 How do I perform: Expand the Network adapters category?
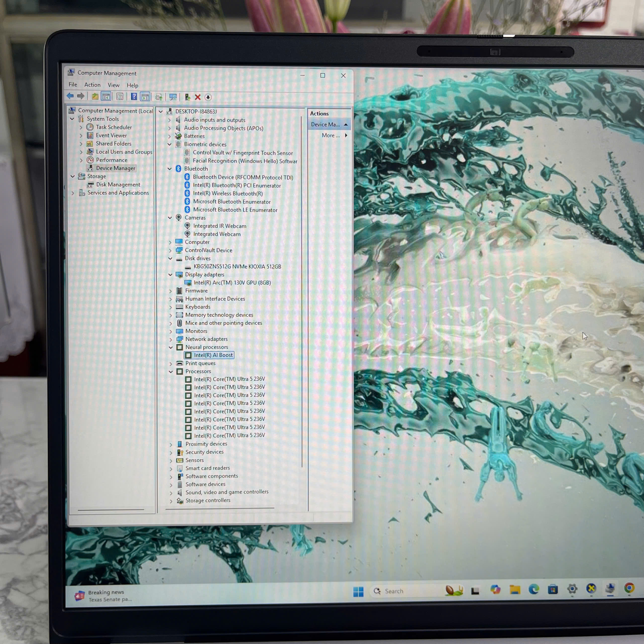click(x=171, y=339)
